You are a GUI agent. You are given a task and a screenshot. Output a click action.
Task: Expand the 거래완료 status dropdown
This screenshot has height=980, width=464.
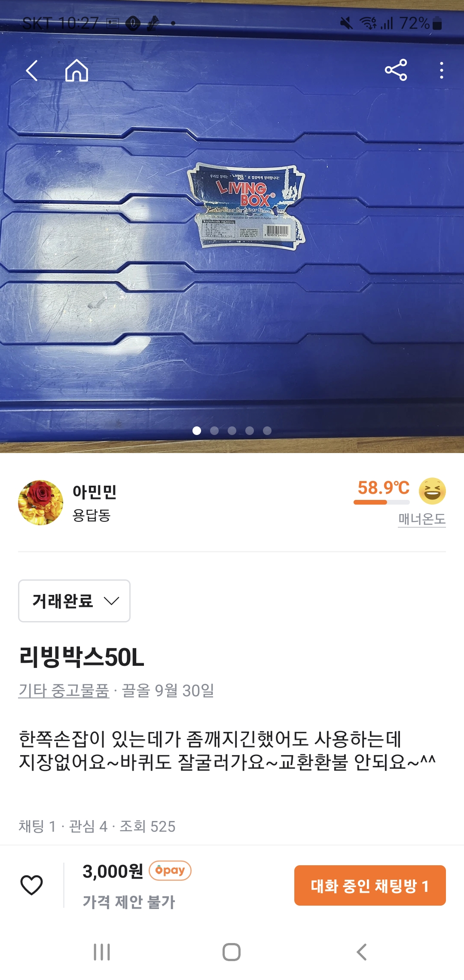click(74, 601)
